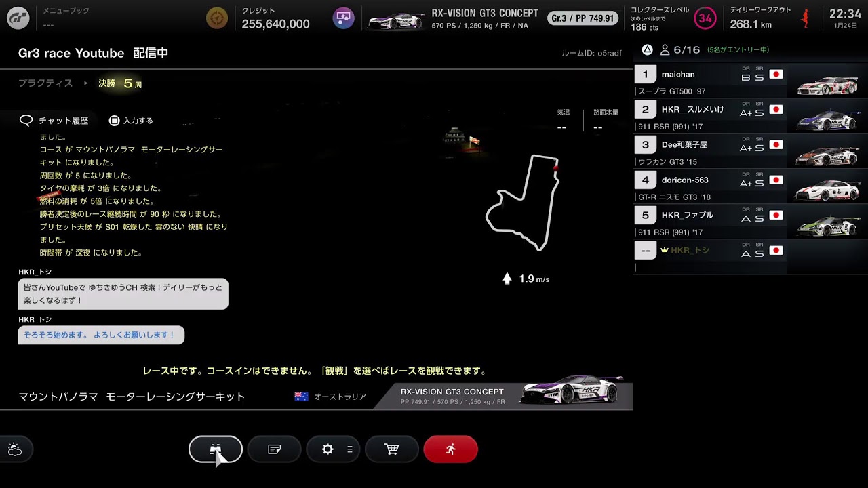The width and height of the screenshot is (868, 488).
Task: Click the 255,640,000 credits value
Action: coord(275,24)
